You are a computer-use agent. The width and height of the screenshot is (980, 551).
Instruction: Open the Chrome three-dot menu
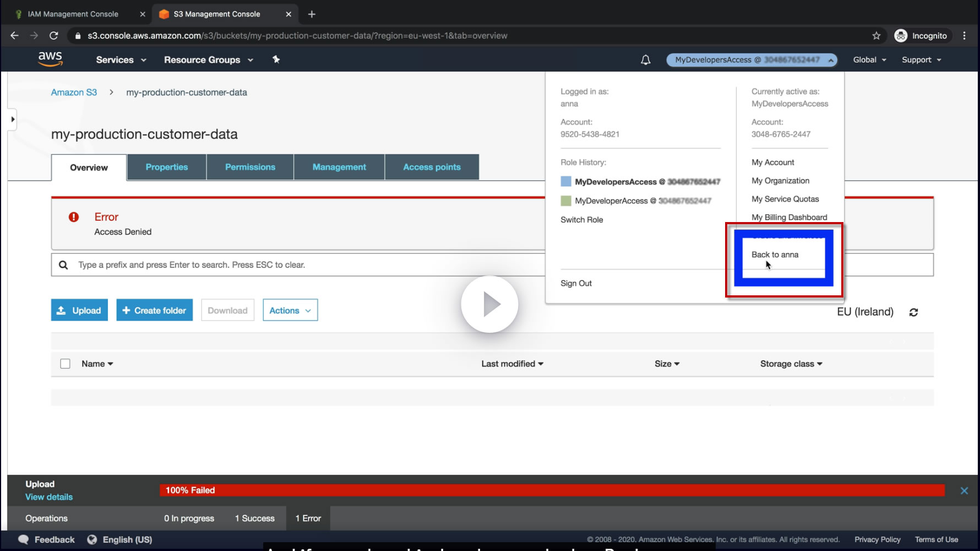(965, 35)
